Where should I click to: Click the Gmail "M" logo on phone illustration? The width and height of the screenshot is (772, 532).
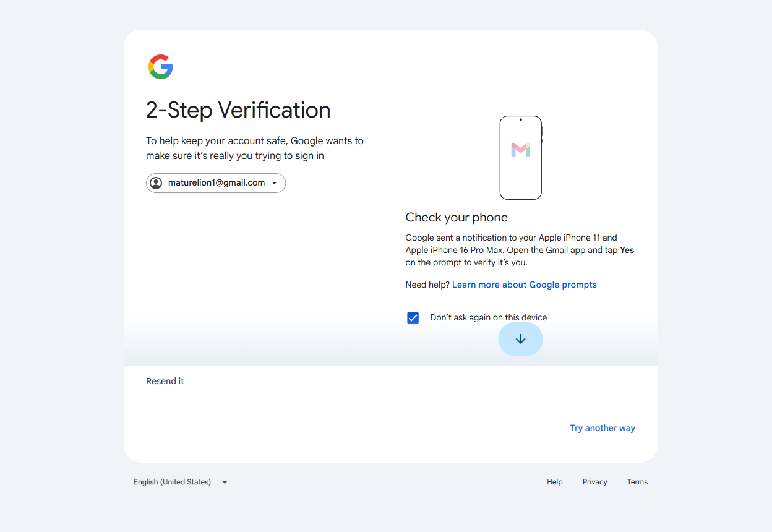coord(521,150)
